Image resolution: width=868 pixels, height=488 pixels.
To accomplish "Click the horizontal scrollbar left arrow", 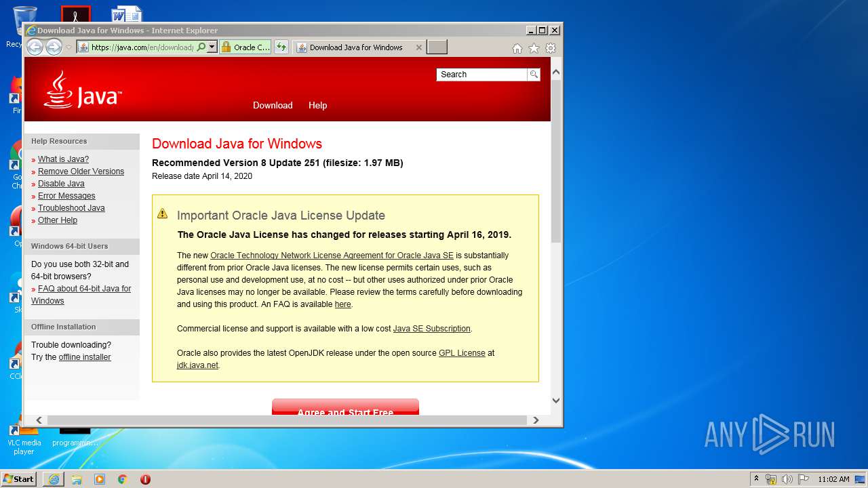I will (39, 420).
